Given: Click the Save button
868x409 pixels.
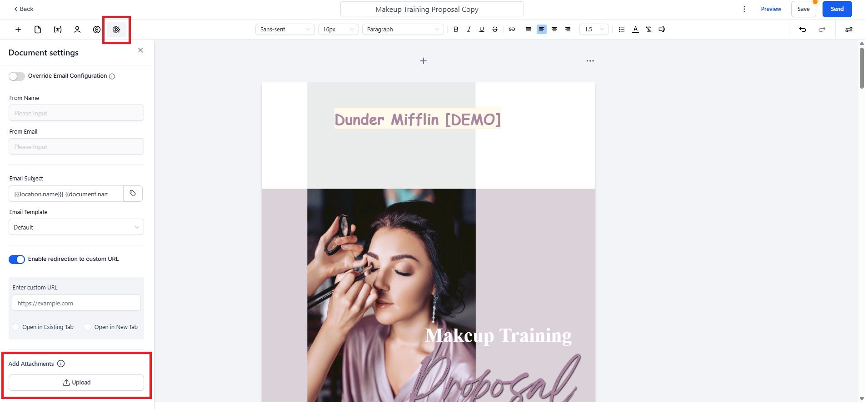Looking at the screenshot, I should 803,9.
